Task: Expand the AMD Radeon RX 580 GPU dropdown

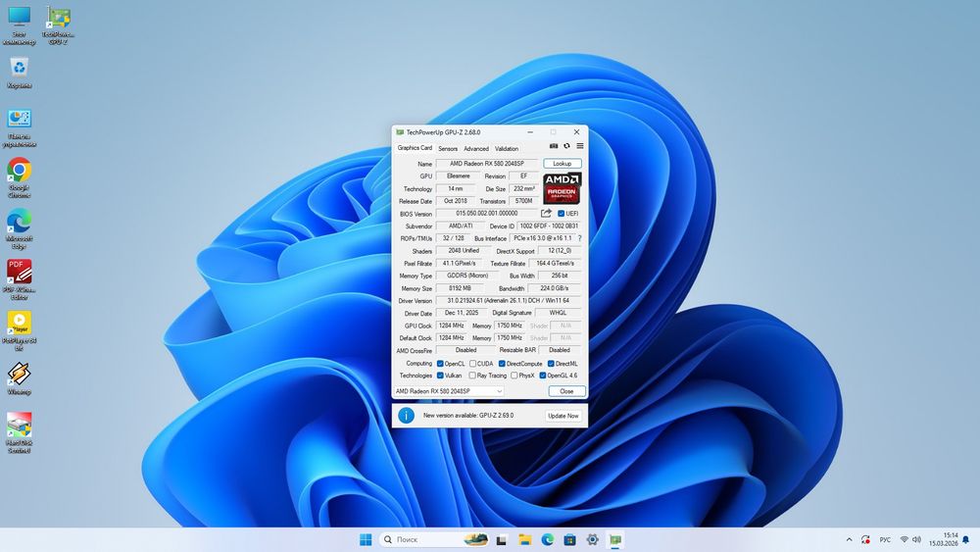Action: 499,391
